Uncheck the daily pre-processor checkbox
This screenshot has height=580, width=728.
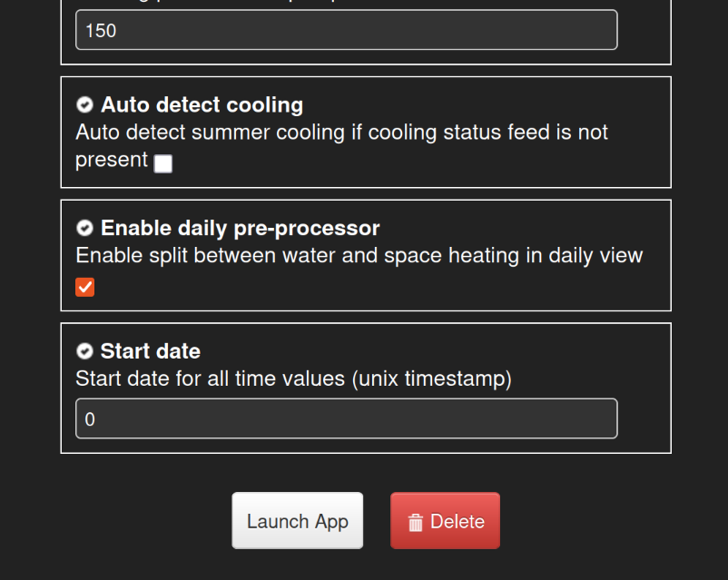[x=84, y=287]
